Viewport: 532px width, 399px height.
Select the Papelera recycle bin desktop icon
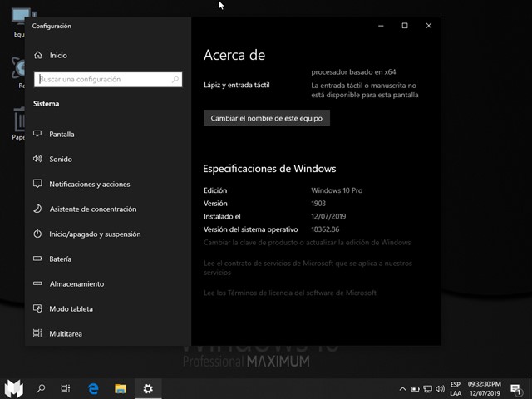(19, 123)
